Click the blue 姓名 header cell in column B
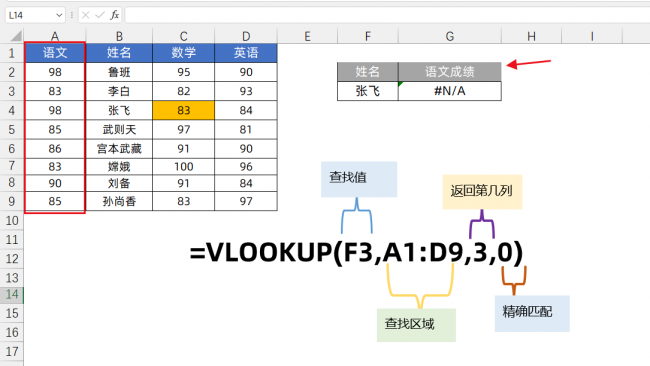The height and width of the screenshot is (366, 650). tap(119, 53)
